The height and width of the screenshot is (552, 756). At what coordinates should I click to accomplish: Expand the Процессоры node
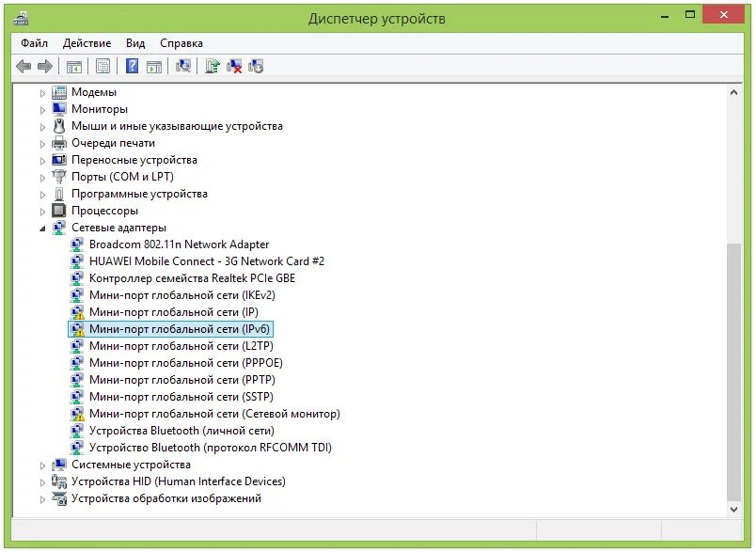point(42,212)
